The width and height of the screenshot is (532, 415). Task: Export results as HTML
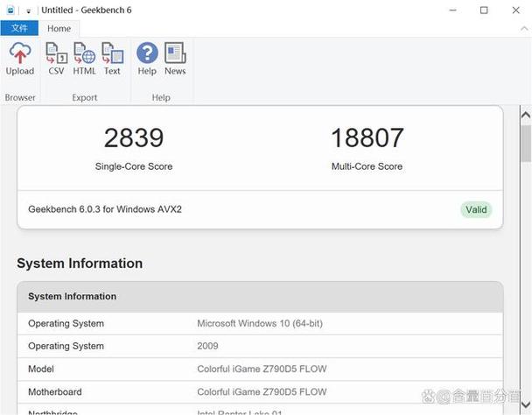tap(85, 59)
